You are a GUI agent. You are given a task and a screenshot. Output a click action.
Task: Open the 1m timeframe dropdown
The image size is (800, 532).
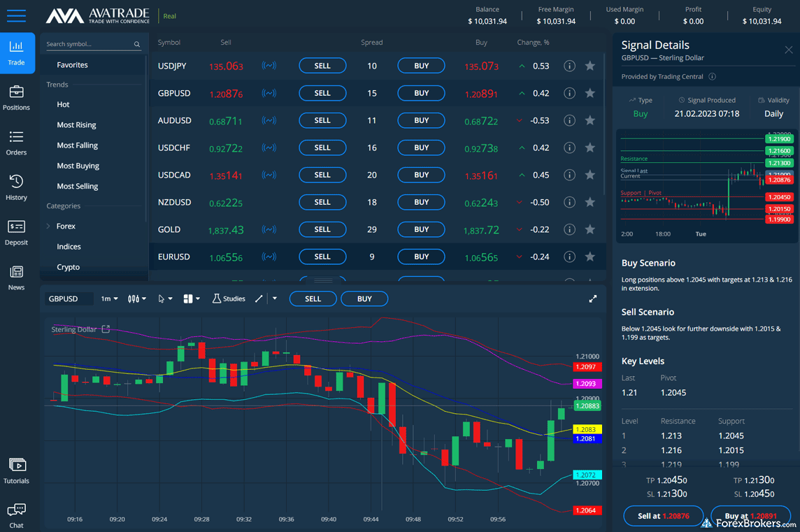(109, 299)
